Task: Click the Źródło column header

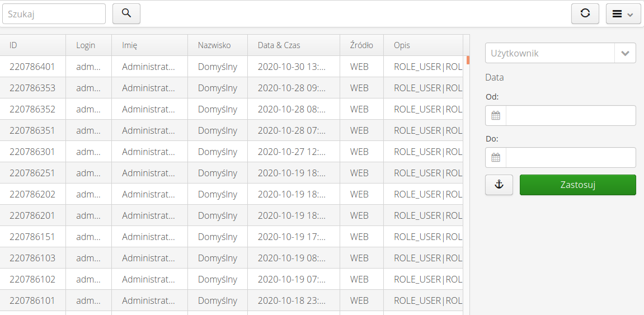Action: pyautogui.click(x=361, y=45)
